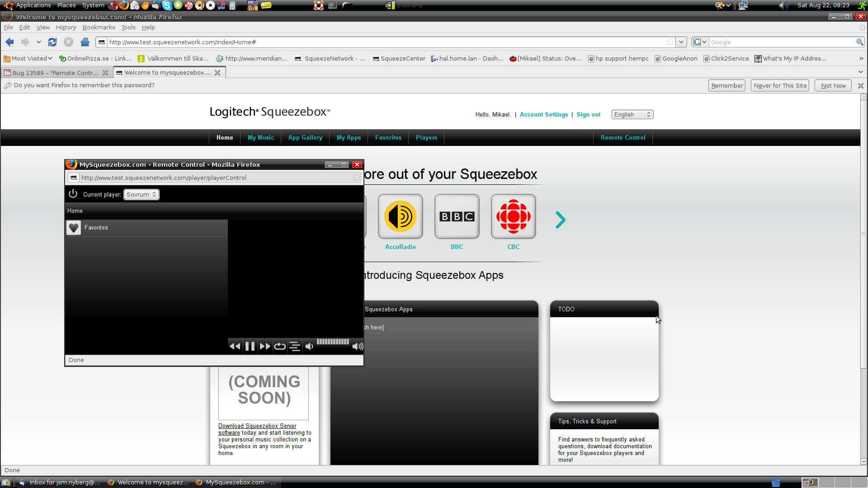Click the Firefox reload page icon
Image resolution: width=868 pixels, height=488 pixels.
click(x=52, y=42)
